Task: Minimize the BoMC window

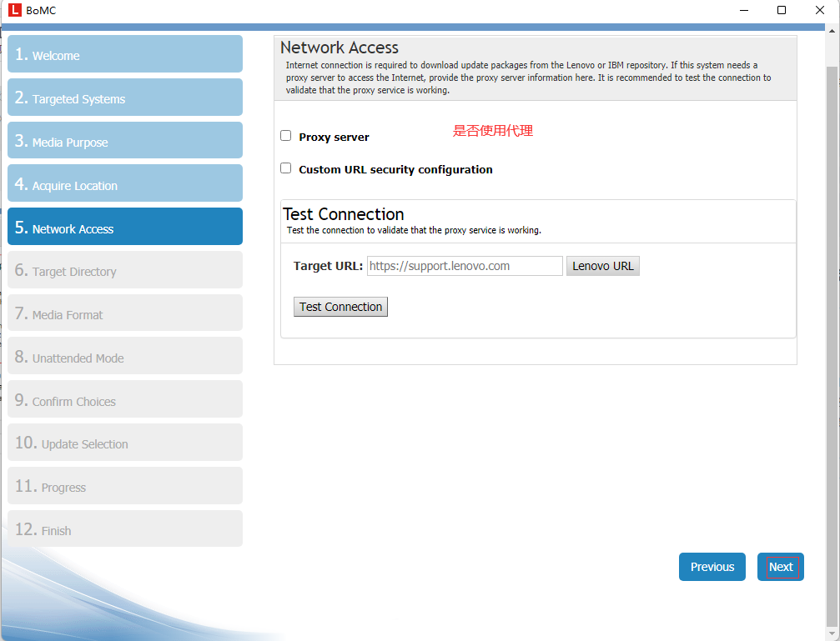Action: tap(743, 10)
